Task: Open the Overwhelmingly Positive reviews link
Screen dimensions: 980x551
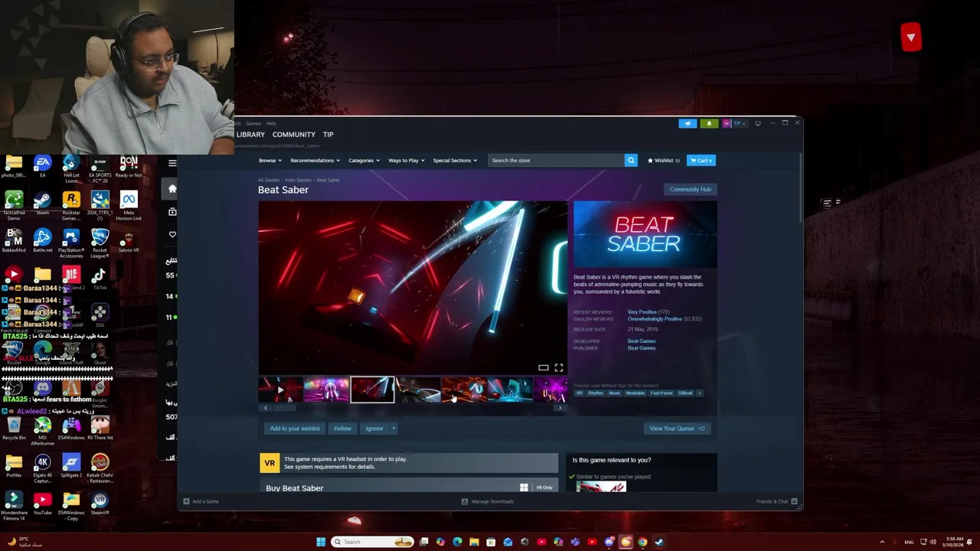Action: pos(655,319)
